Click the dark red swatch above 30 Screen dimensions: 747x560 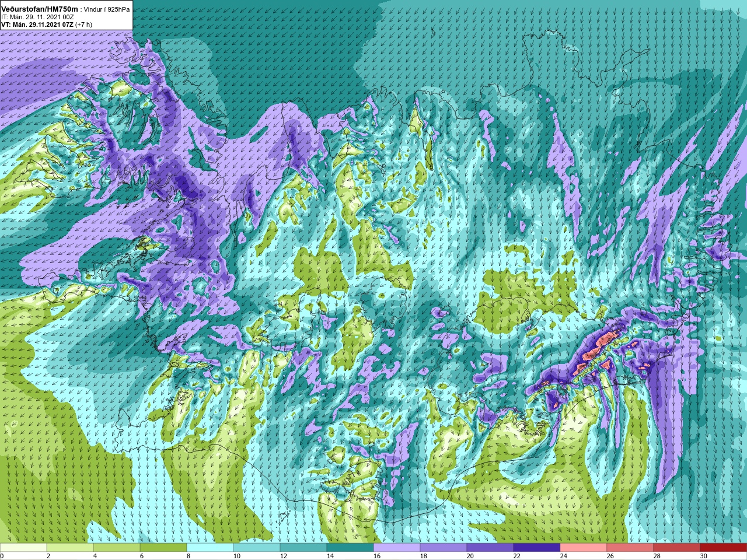(724, 548)
